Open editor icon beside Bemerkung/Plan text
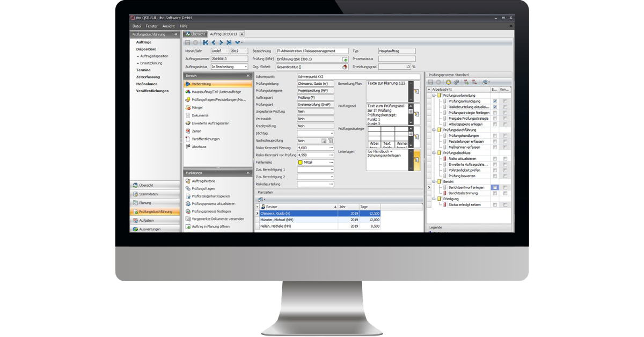The height and width of the screenshot is (337, 644). point(416,92)
